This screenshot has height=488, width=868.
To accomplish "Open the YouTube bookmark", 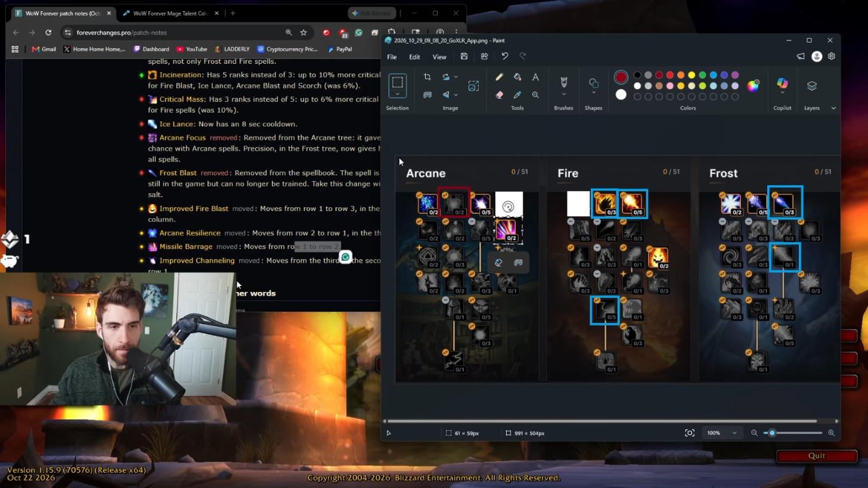I will pyautogui.click(x=191, y=49).
